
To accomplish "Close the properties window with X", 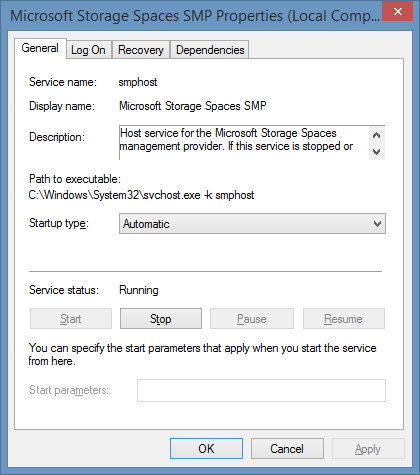I will [398, 12].
